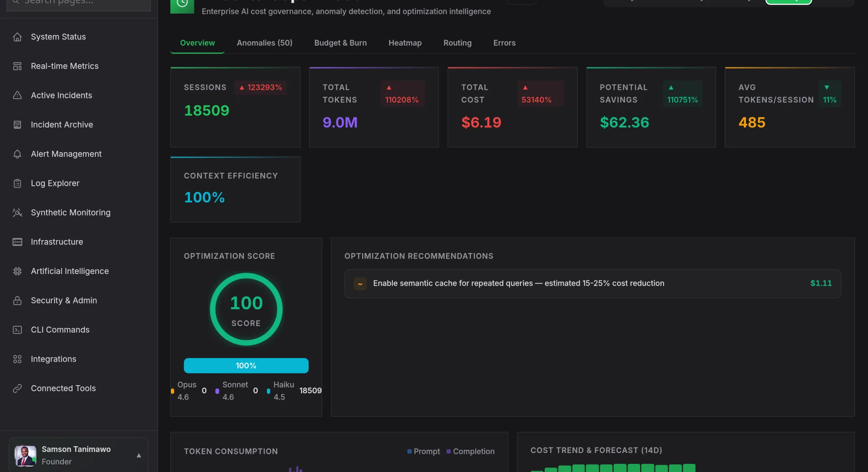868x472 pixels.
Task: Click the Integrations grid icon
Action: point(17,359)
